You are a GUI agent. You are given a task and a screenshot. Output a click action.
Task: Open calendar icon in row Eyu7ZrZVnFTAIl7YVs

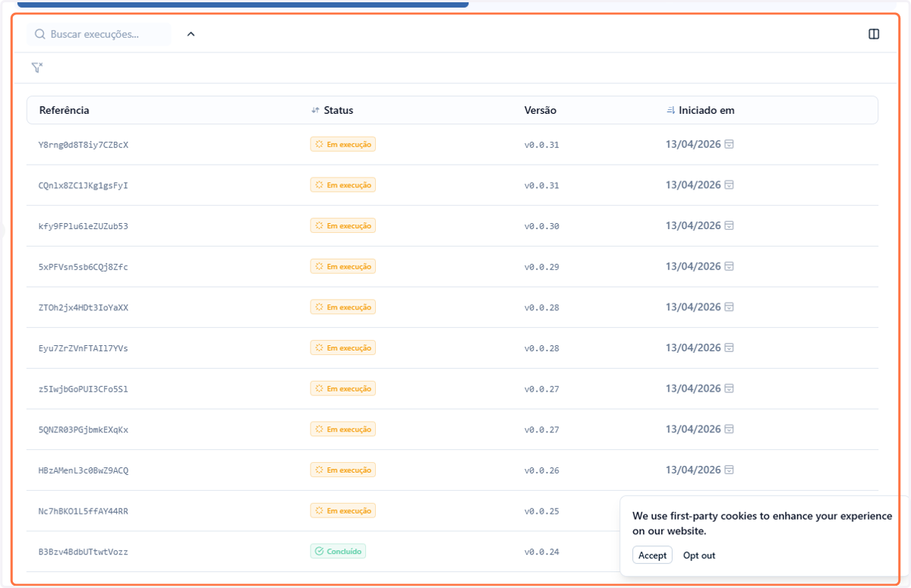(x=730, y=347)
